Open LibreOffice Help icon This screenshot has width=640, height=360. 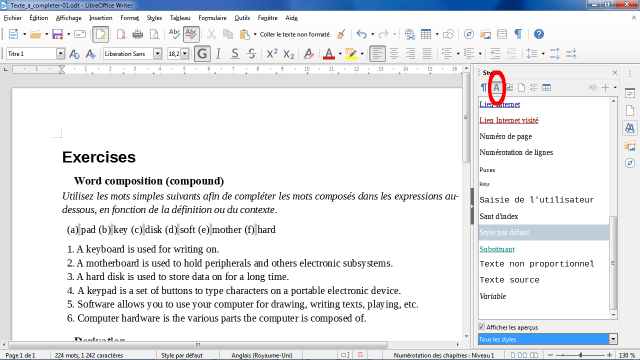[x=539, y=34]
